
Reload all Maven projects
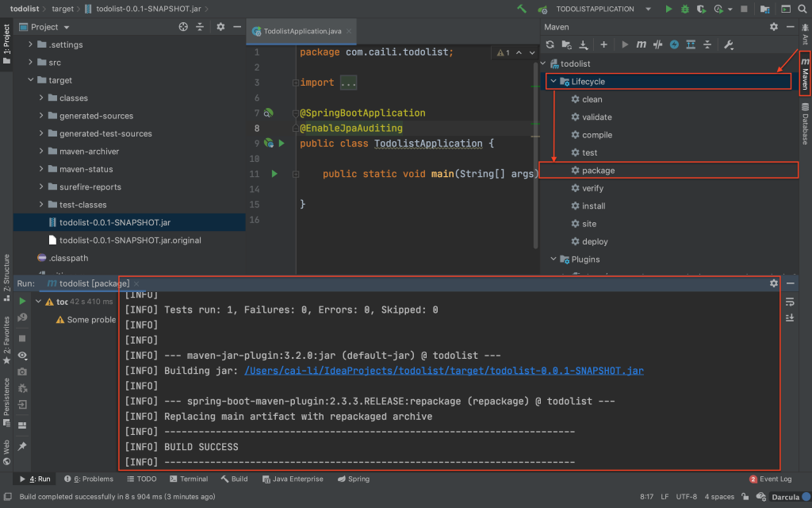(x=550, y=44)
